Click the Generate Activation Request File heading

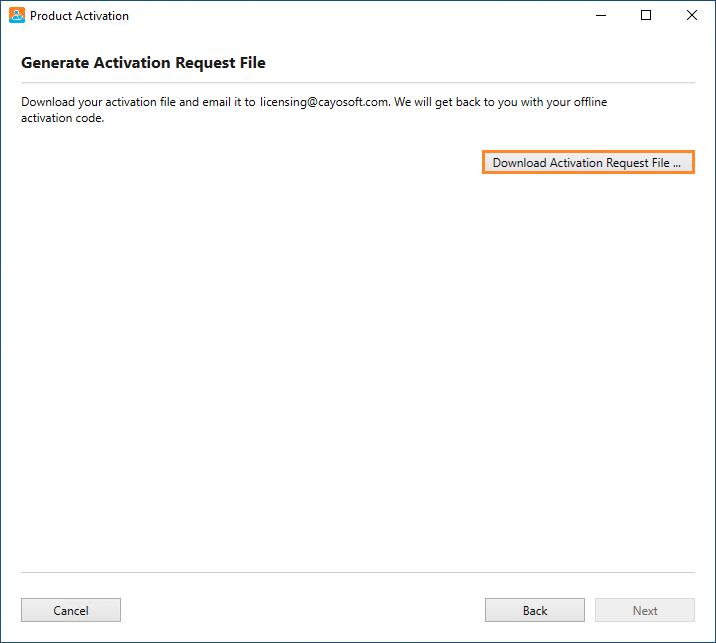point(143,63)
